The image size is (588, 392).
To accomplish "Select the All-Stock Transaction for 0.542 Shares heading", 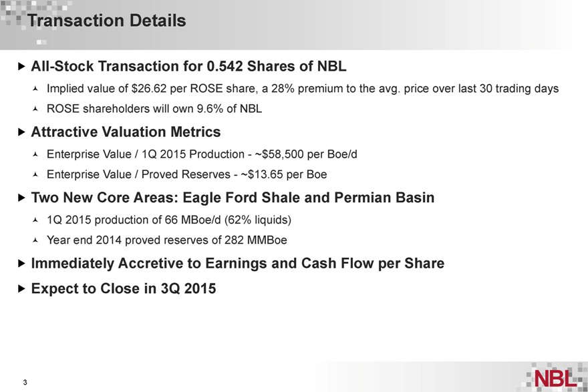I will [189, 67].
